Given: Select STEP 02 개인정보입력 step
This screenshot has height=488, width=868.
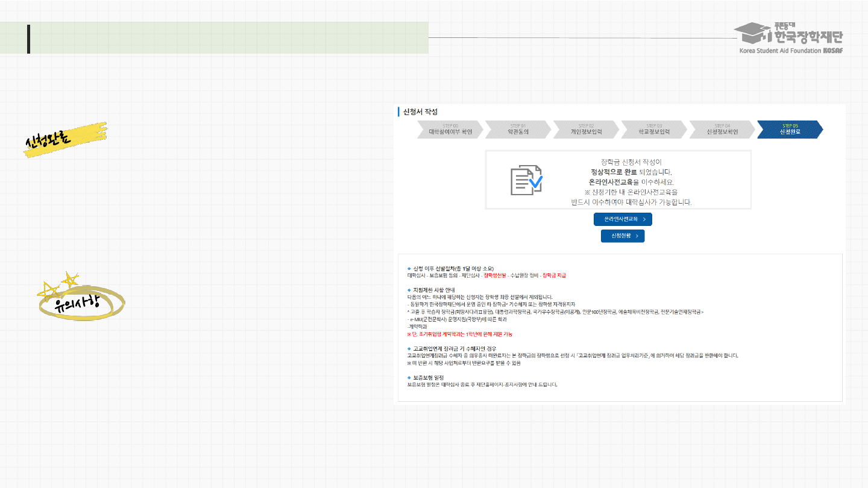Looking at the screenshot, I should pyautogui.click(x=586, y=129).
